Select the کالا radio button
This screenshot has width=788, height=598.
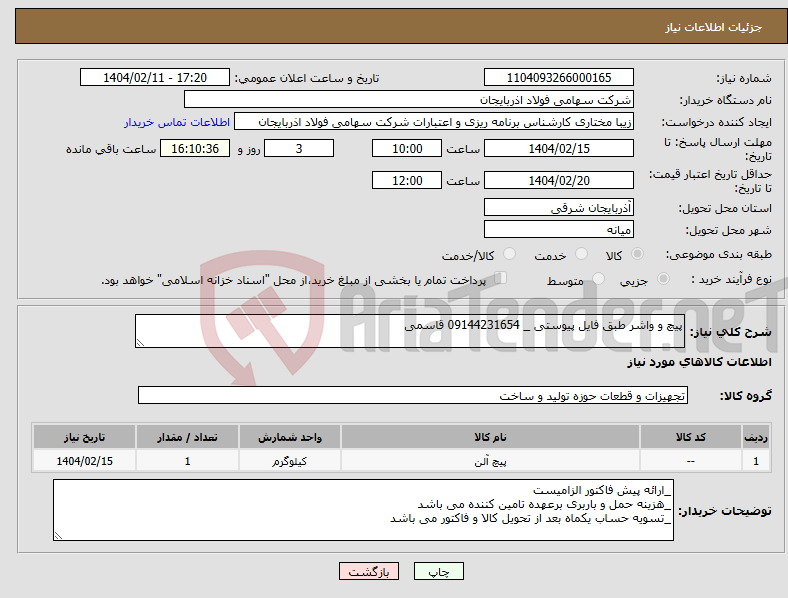(637, 254)
